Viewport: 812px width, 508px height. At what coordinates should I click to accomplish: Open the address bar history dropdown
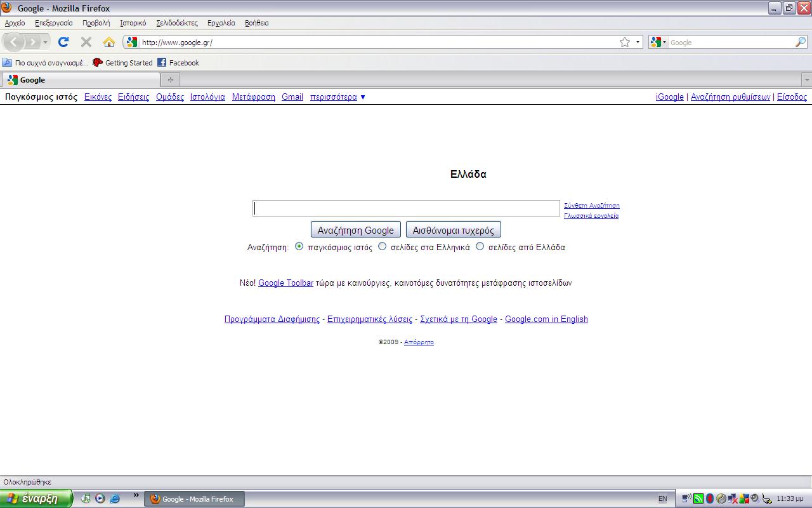(638, 43)
